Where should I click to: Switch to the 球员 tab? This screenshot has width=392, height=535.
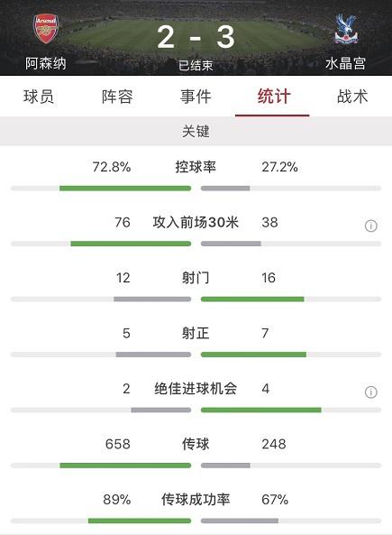[39, 97]
